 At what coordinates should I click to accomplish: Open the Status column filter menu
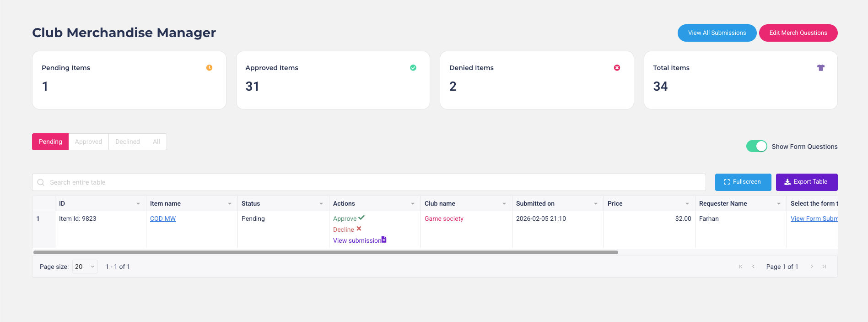pyautogui.click(x=321, y=204)
